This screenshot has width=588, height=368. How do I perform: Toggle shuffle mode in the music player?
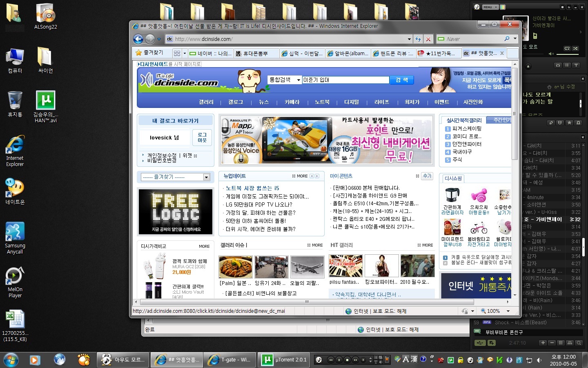pyautogui.click(x=576, y=48)
